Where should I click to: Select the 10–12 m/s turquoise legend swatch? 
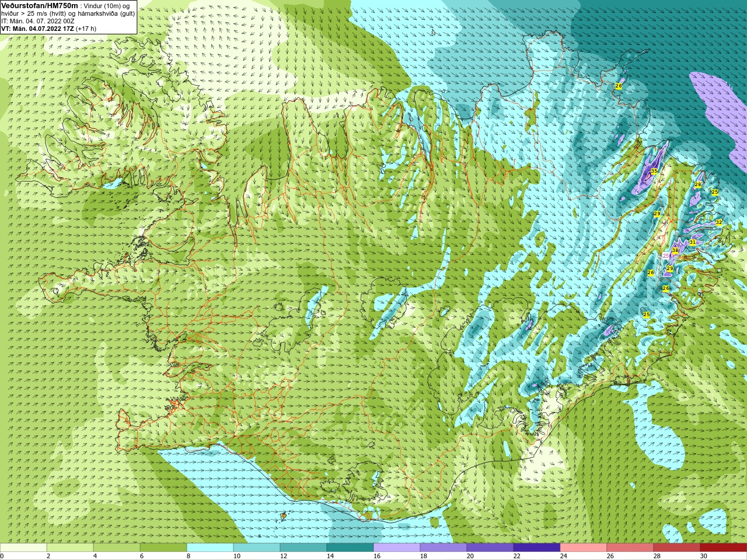pos(257,547)
